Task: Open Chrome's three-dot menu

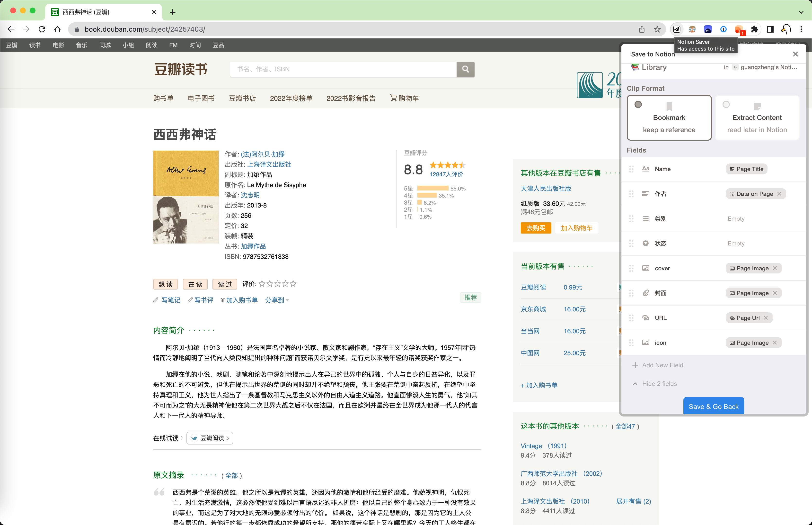Action: pyautogui.click(x=801, y=29)
